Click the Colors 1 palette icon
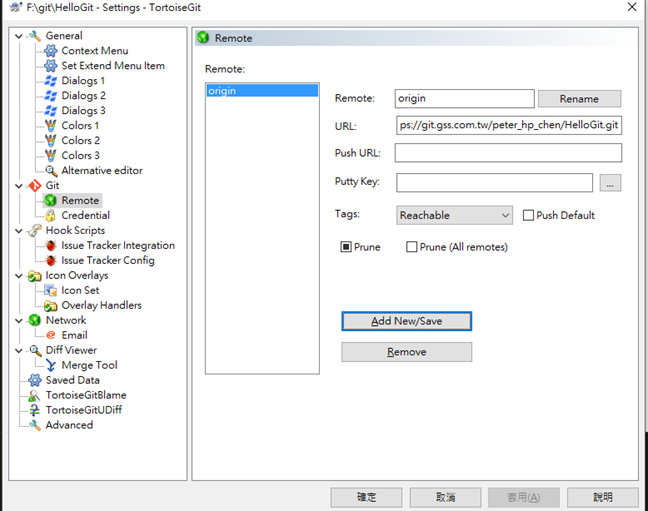648x511 pixels. point(50,126)
